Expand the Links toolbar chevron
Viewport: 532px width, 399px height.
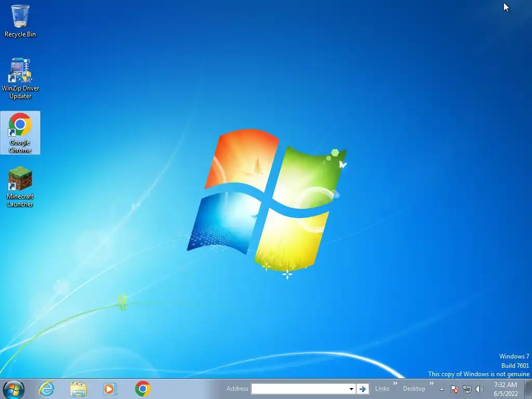pos(395,383)
